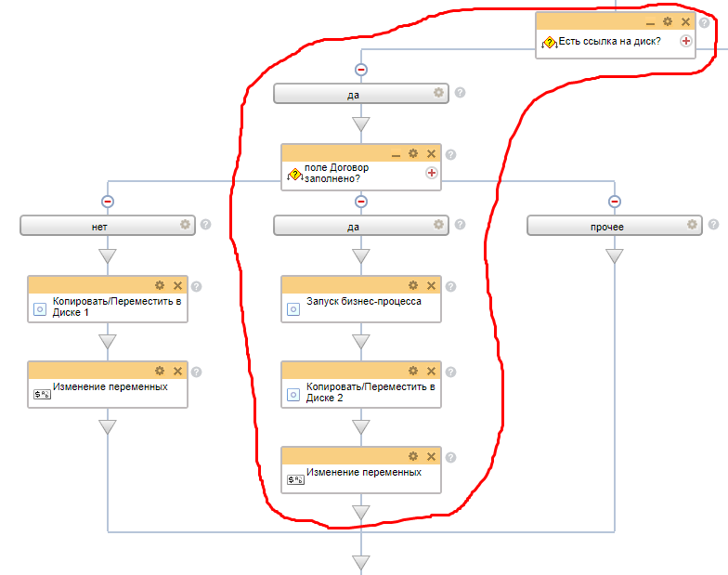Image resolution: width=728 pixels, height=575 pixels.
Task: Delete the "поле Договор заполнено?" condition block
Action: [x=431, y=154]
